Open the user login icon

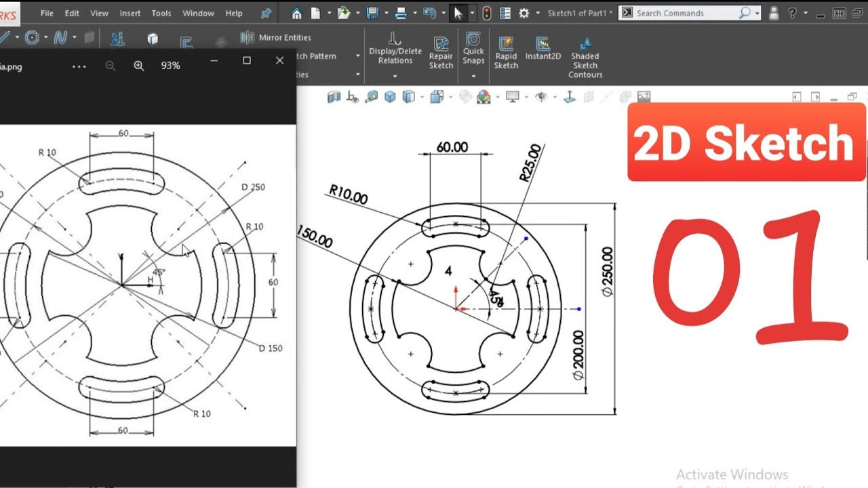coord(774,13)
